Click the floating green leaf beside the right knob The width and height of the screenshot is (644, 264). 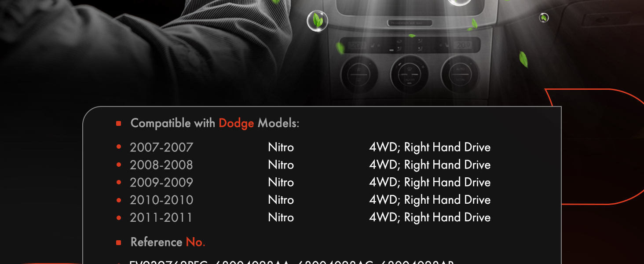point(523,59)
